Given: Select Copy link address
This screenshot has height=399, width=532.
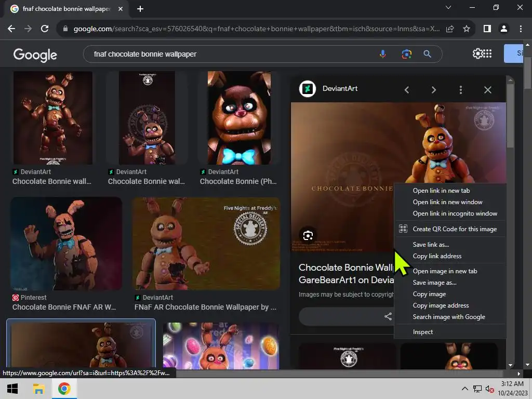Looking at the screenshot, I should pos(437,256).
